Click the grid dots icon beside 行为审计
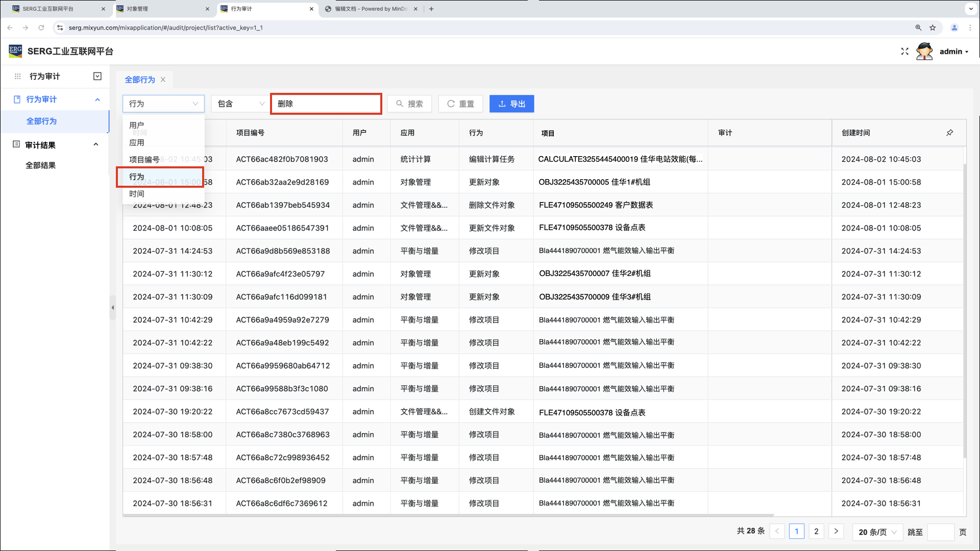The image size is (980, 551). click(x=17, y=77)
